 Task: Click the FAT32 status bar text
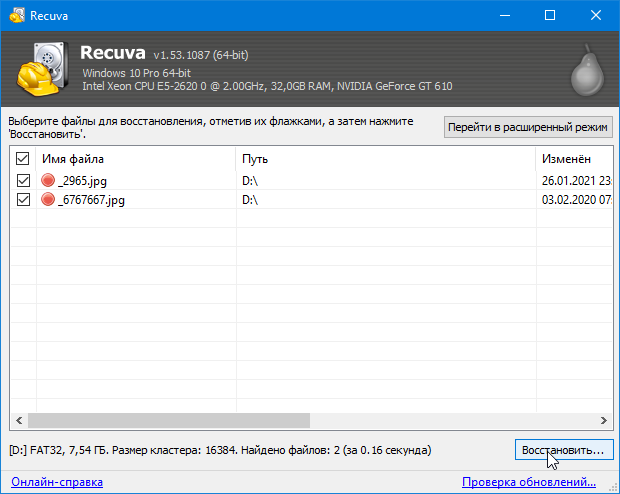point(220,450)
